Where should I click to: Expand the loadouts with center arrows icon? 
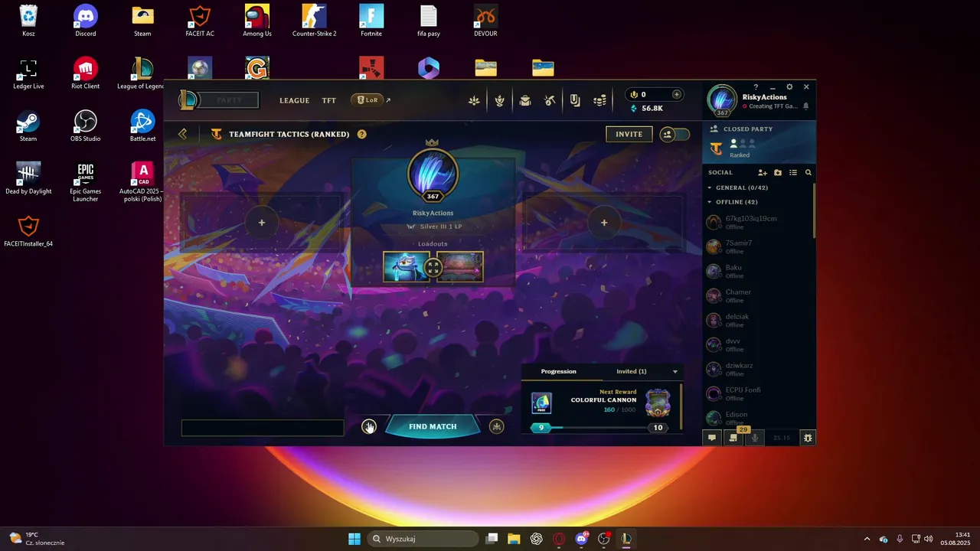coord(433,267)
